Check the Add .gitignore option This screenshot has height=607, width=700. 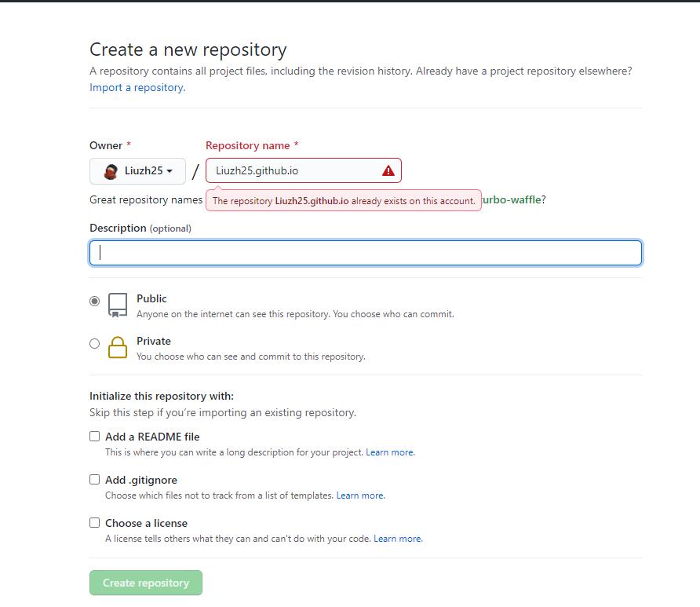pos(94,479)
